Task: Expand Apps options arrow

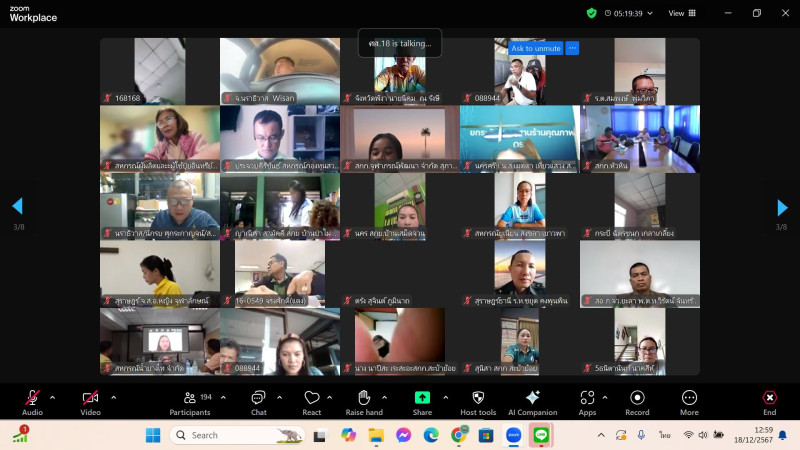Action: [x=605, y=397]
